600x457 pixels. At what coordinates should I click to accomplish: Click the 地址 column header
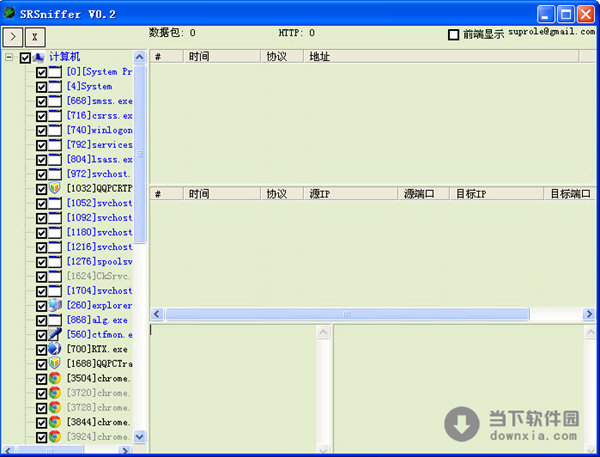(441, 57)
